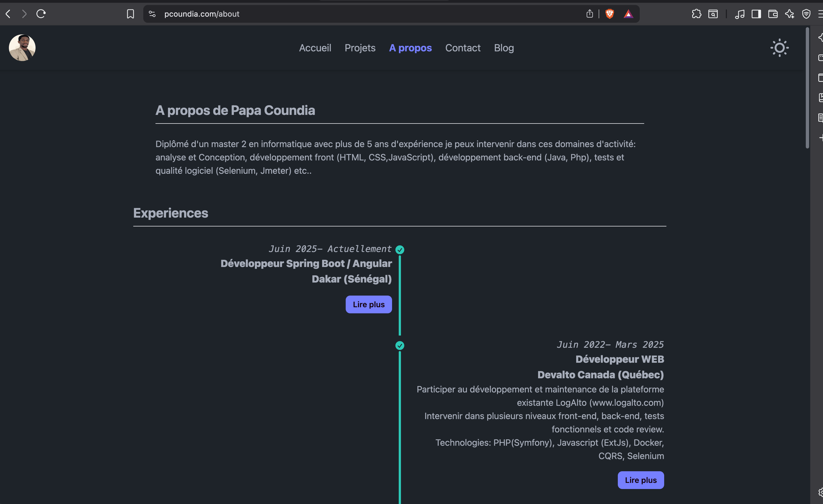Open the Brave Wallet icon

(773, 14)
